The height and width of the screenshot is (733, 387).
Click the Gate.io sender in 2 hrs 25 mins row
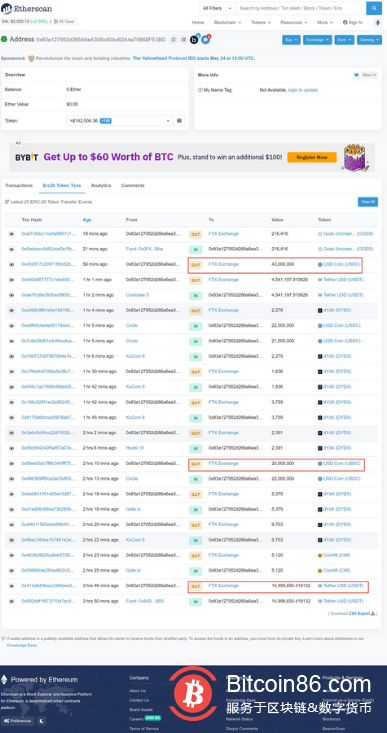pyautogui.click(x=133, y=570)
